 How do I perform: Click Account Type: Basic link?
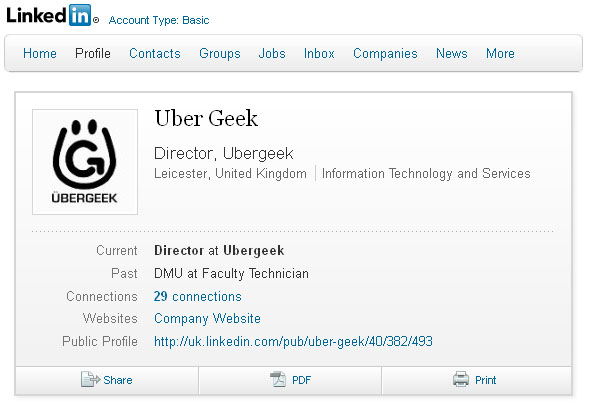pyautogui.click(x=159, y=20)
